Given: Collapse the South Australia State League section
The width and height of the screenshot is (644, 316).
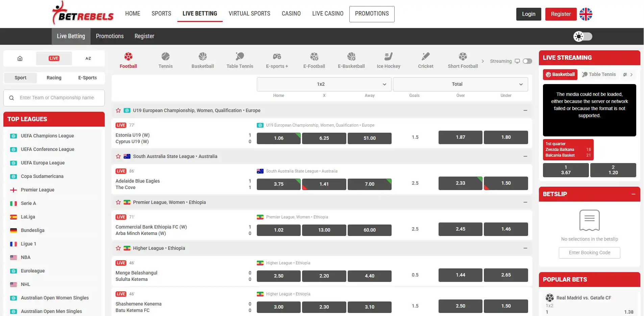Looking at the screenshot, I should pyautogui.click(x=525, y=156).
